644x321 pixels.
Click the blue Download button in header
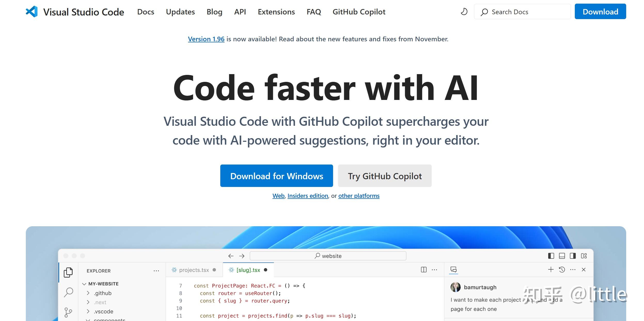[x=600, y=12]
